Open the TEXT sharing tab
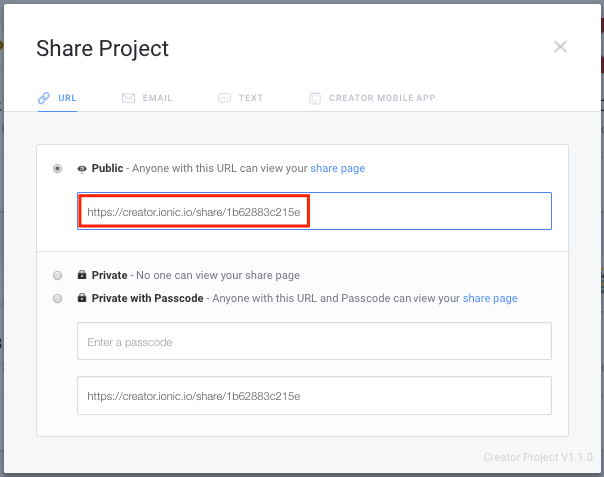This screenshot has width=604, height=477. 240,98
